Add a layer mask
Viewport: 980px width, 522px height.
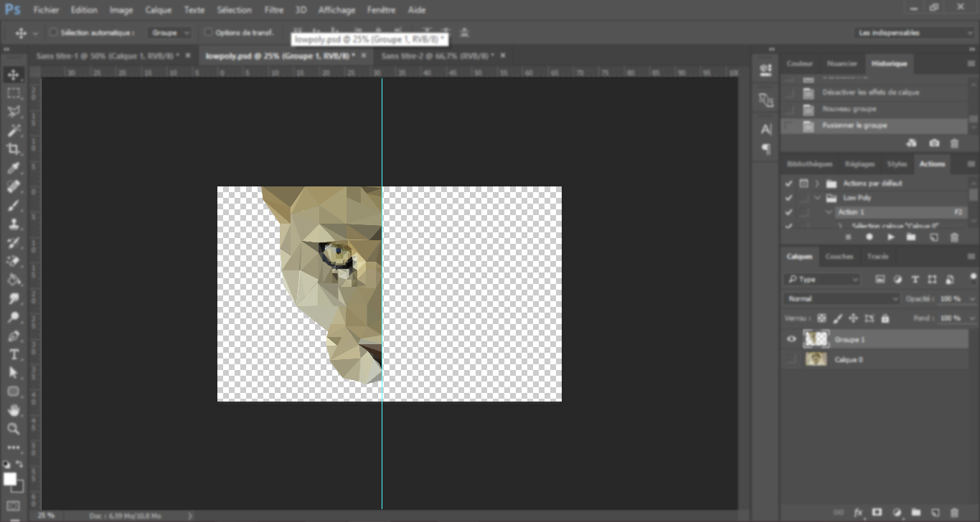(x=877, y=512)
